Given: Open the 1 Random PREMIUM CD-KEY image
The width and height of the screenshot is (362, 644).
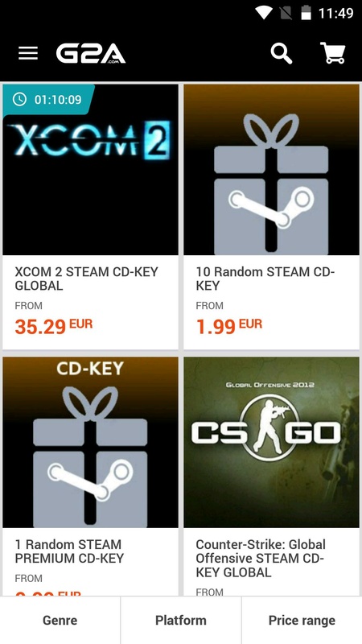Looking at the screenshot, I should (90, 442).
